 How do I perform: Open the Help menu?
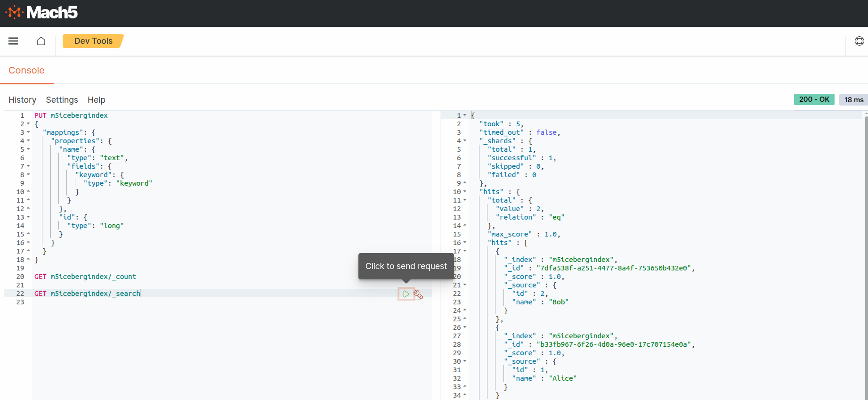point(96,100)
